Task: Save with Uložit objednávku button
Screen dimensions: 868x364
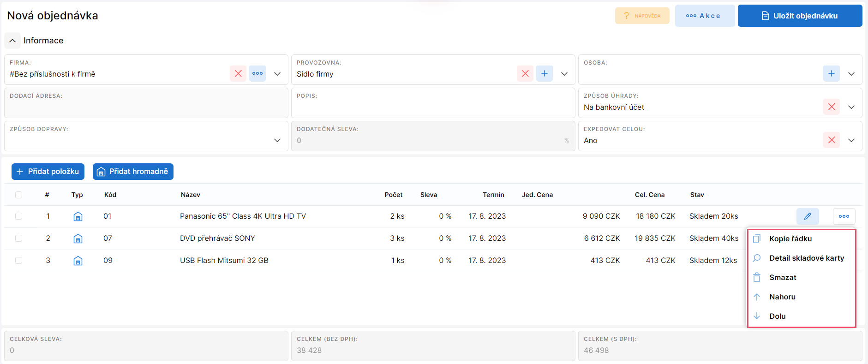Action: [800, 16]
